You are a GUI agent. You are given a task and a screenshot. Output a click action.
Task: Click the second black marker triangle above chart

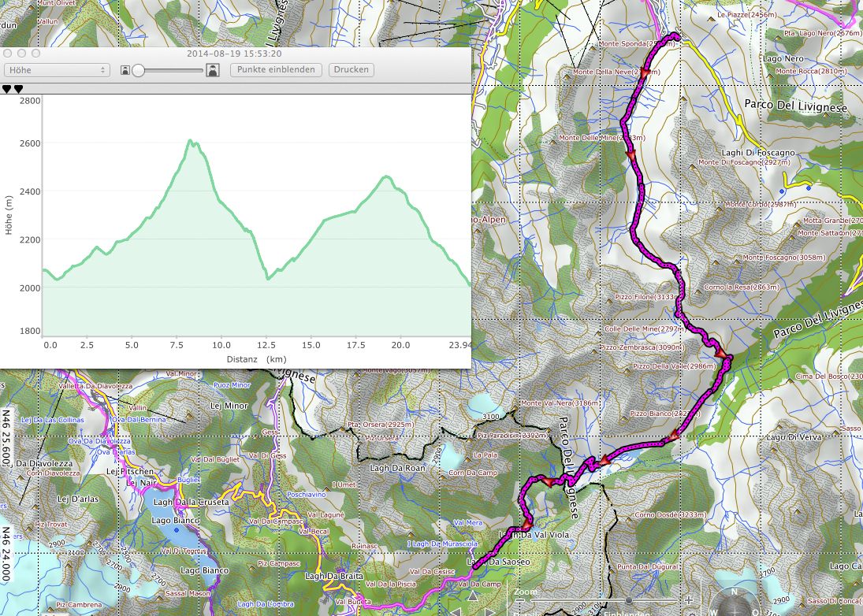[18, 89]
